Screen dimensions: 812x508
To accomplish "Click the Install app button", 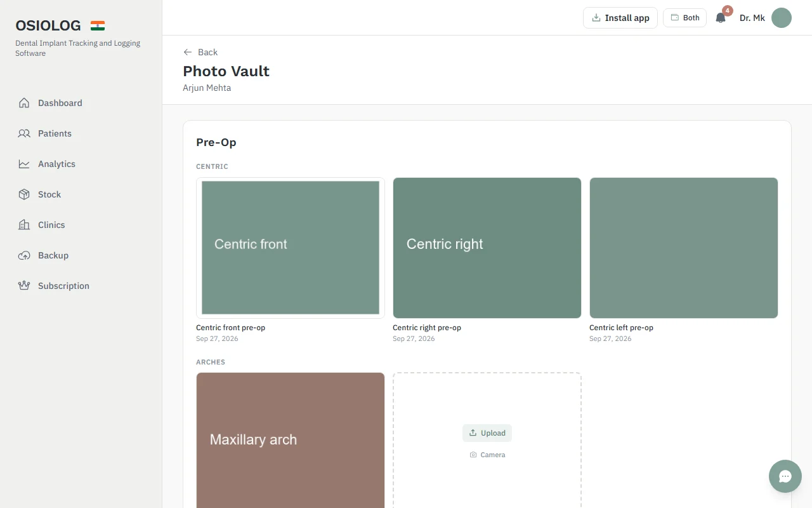I will point(620,18).
